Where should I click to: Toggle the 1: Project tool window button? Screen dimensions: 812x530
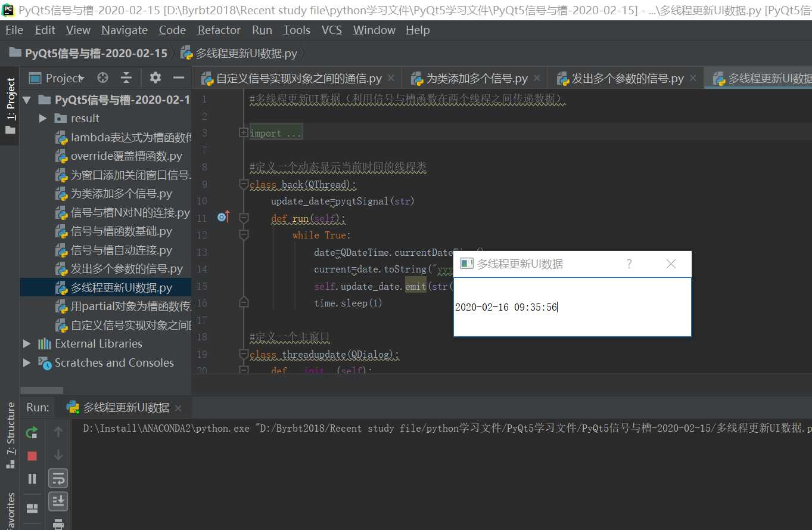point(10,106)
